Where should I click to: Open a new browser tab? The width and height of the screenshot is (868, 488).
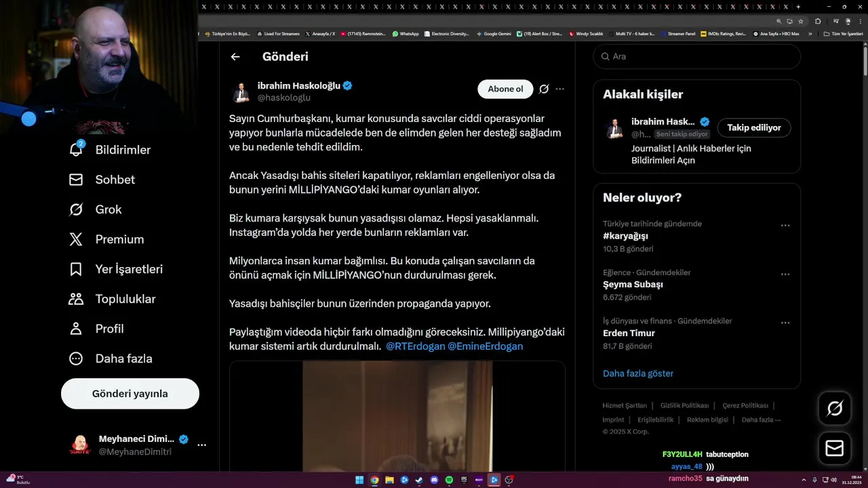pos(798,7)
